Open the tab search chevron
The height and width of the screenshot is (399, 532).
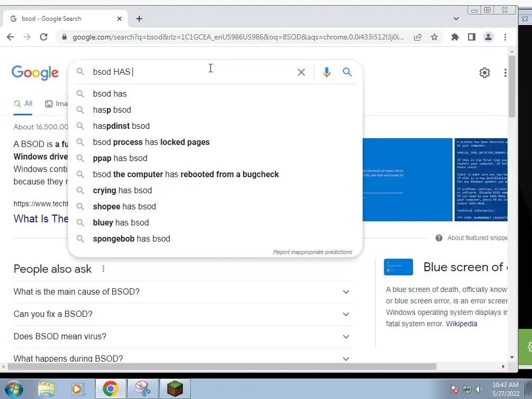456,19
